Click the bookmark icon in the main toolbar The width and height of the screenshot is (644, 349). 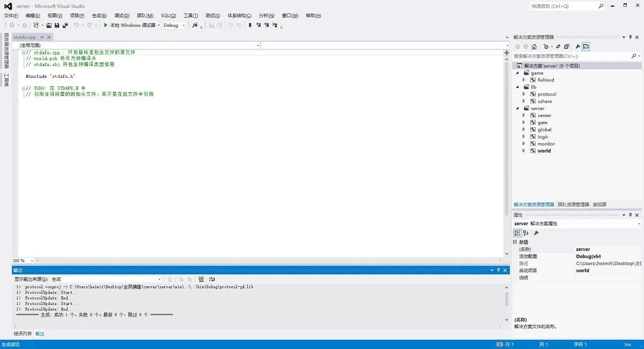(x=250, y=25)
